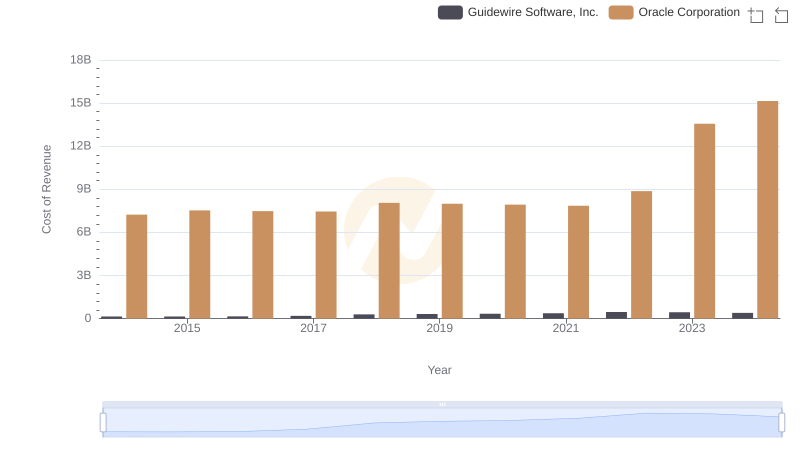Toggle the Oracle Corporation legend entry

674,12
